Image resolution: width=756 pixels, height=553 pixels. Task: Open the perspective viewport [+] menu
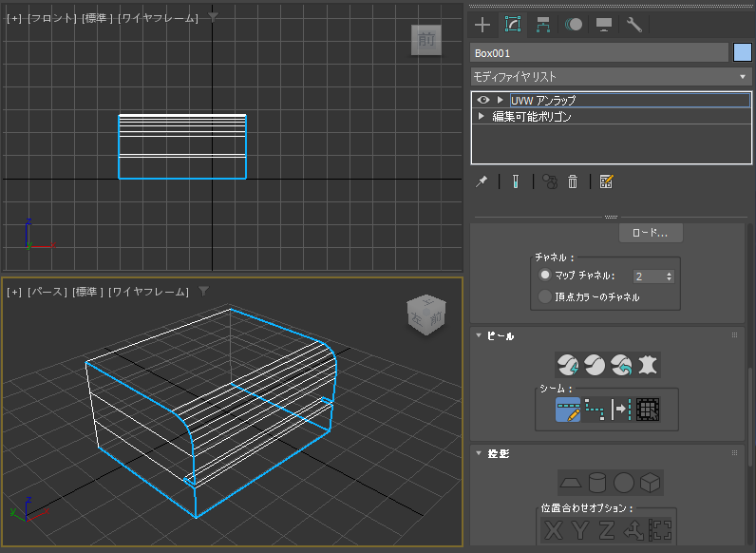tap(13, 292)
